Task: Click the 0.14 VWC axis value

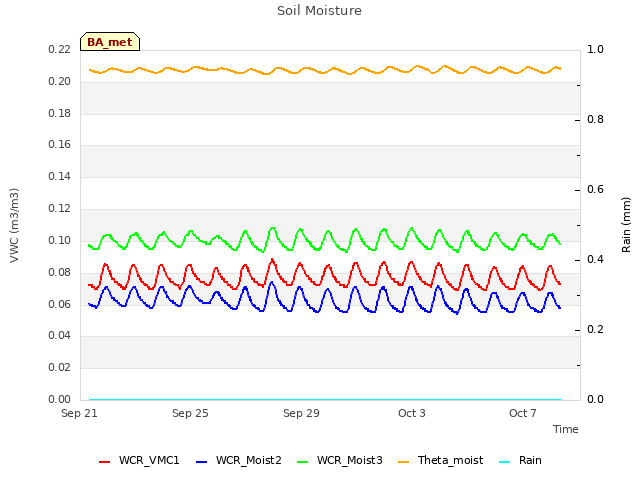Action: 60,176
